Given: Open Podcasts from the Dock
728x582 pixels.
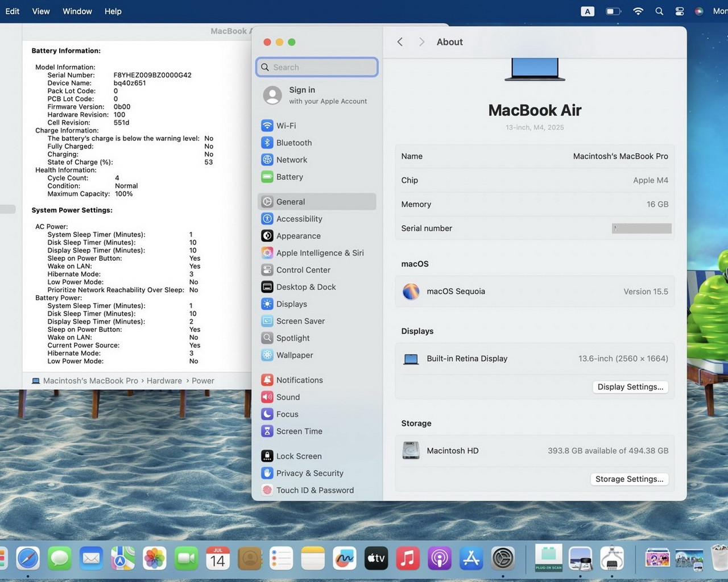Looking at the screenshot, I should click(x=440, y=559).
